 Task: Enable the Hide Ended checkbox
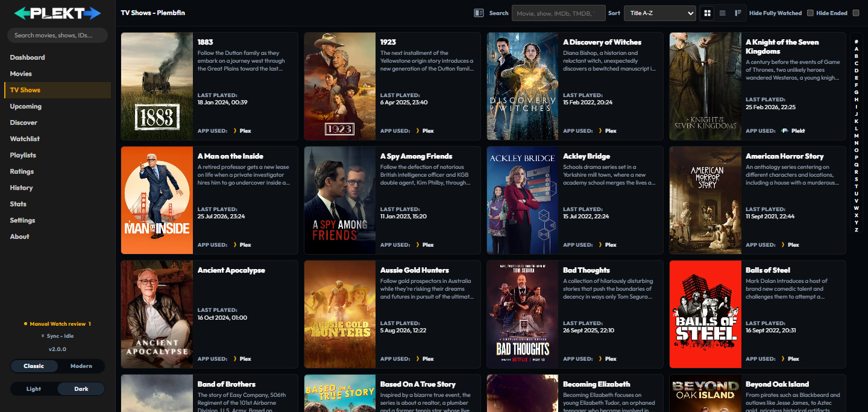coord(855,13)
